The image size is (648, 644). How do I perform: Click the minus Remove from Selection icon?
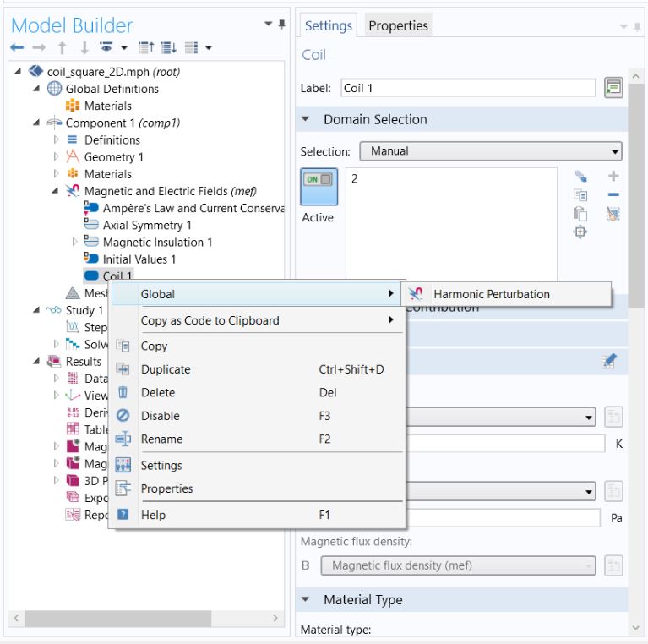pos(613,195)
